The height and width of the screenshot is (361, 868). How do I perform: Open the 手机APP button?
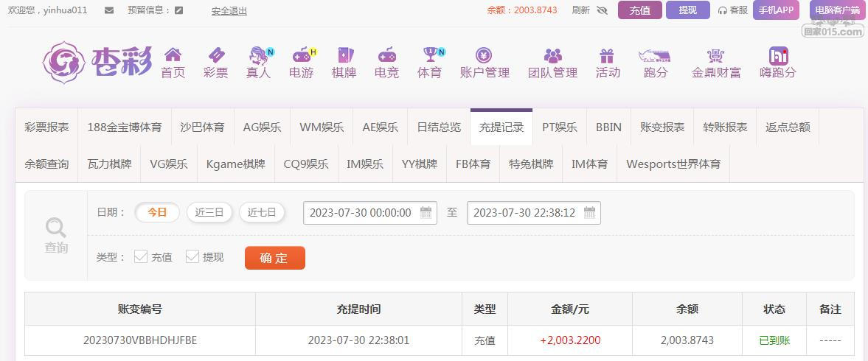pyautogui.click(x=776, y=10)
